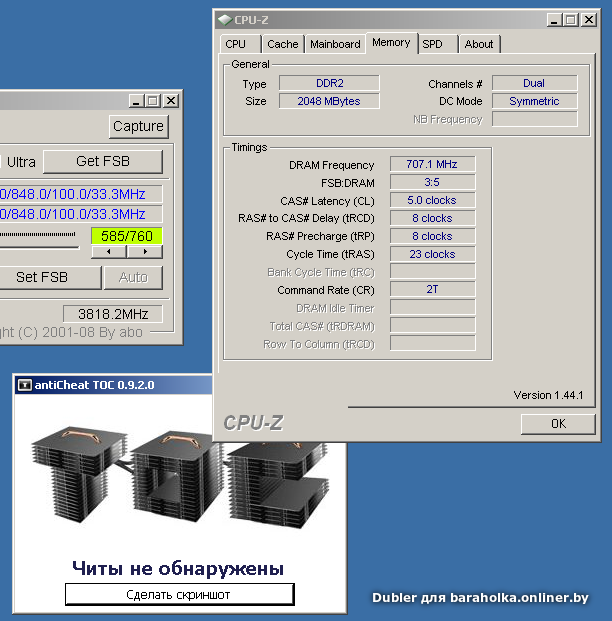The image size is (612, 621).
Task: Close the CPU-Z window
Action: (589, 20)
